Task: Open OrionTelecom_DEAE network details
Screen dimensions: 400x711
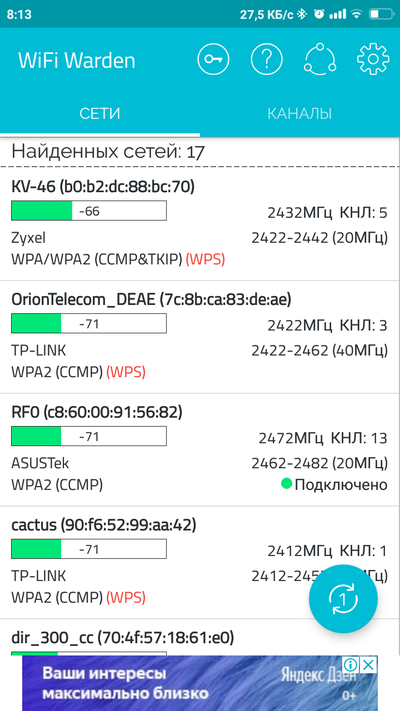Action: [200, 337]
